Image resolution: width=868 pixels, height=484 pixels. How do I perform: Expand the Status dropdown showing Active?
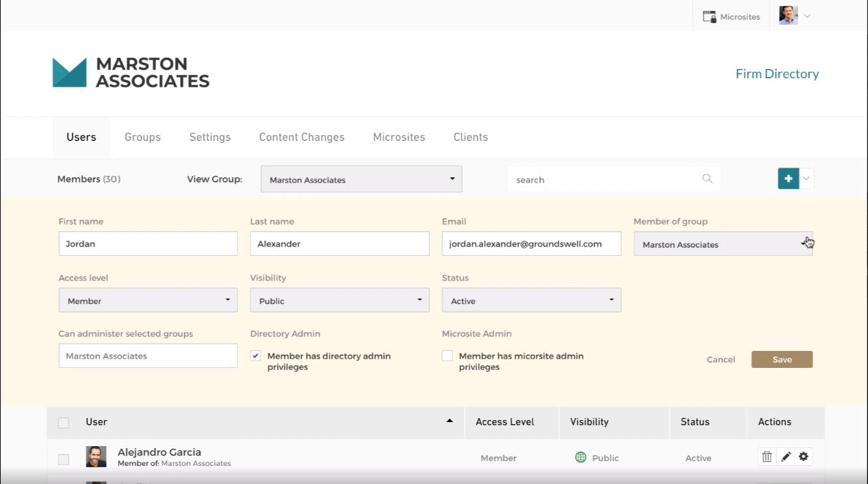[531, 300]
